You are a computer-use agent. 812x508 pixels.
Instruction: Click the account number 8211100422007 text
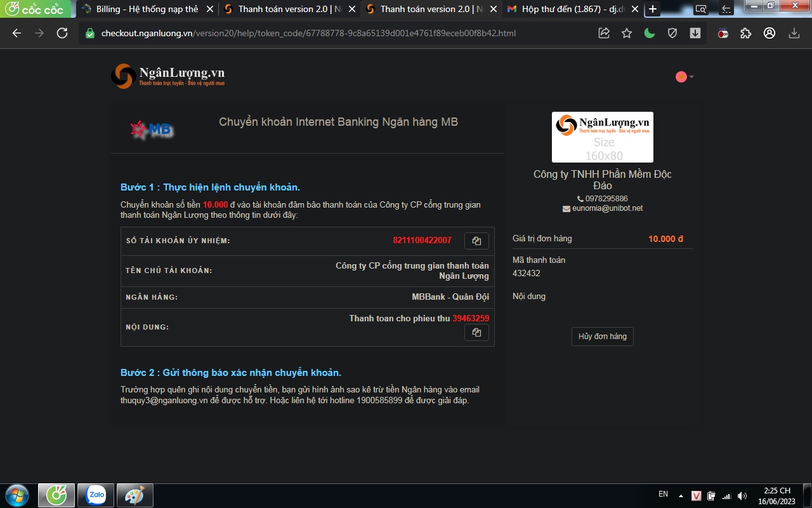coord(422,241)
